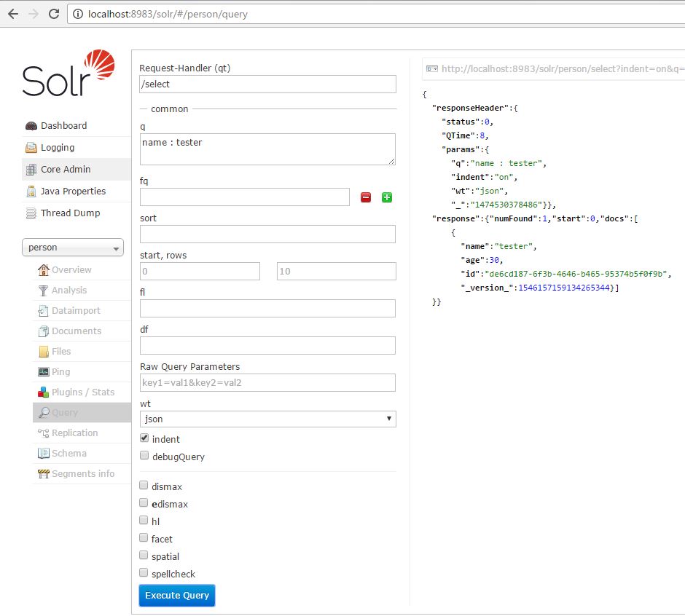
Task: Click the Replication nodes icon
Action: tap(43, 433)
